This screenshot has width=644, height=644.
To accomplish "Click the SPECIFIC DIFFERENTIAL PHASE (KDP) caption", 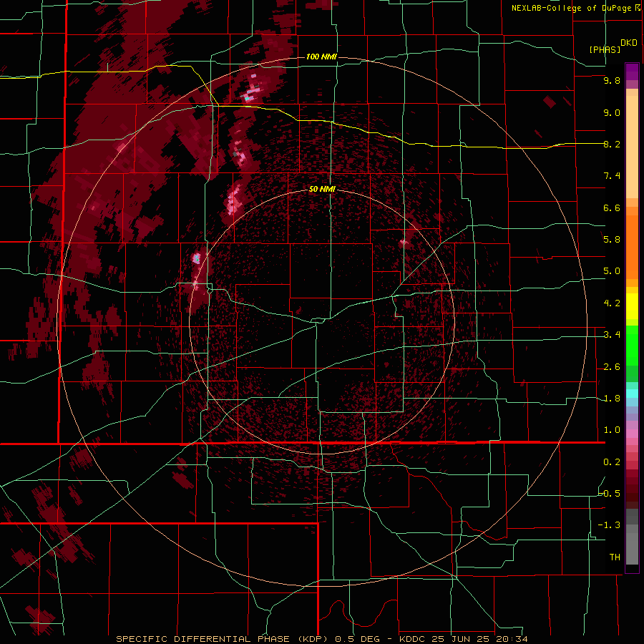I will 222,639.
